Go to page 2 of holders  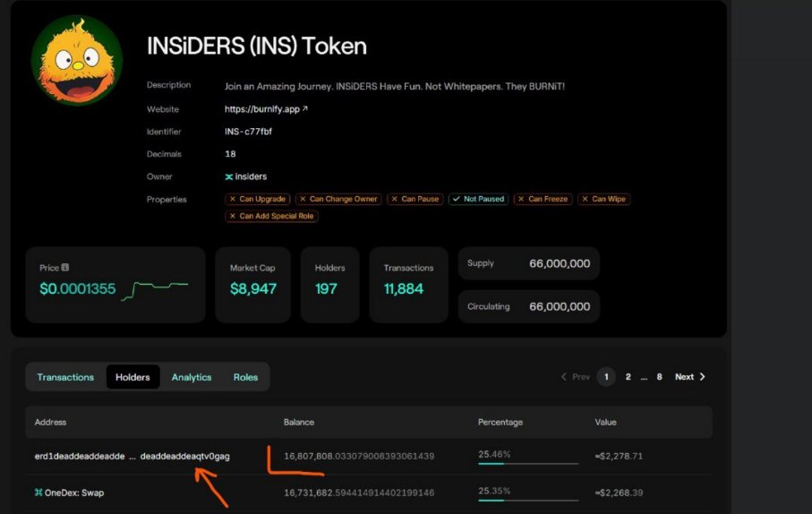click(628, 377)
